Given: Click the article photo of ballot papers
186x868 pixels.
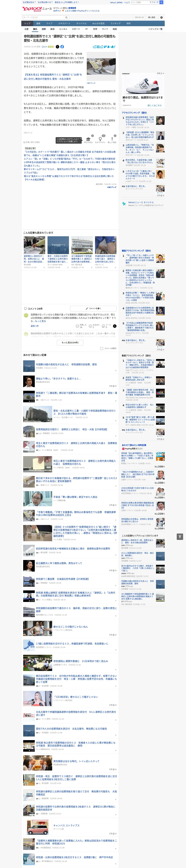Looking at the screenshot, I should click(101, 66).
